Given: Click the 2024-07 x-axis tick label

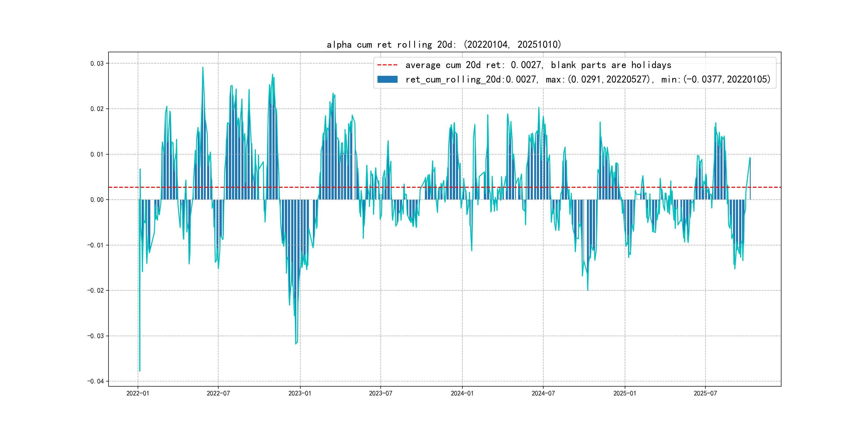Looking at the screenshot, I should [543, 393].
